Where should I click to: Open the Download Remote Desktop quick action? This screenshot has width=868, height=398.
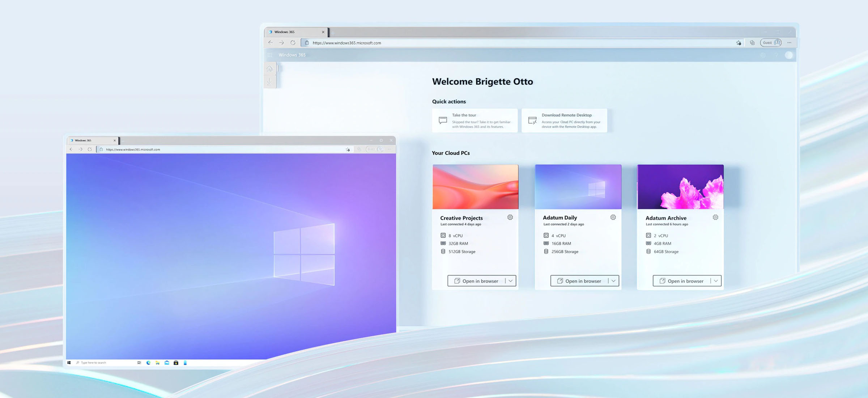564,120
